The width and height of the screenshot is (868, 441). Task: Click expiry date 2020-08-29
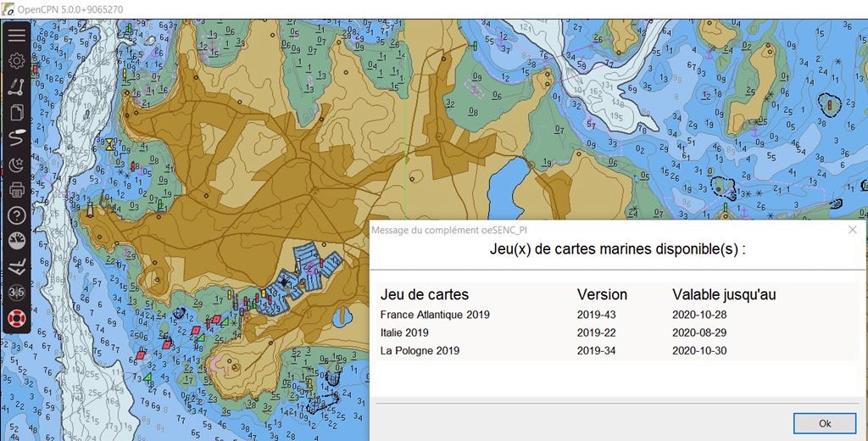pos(699,332)
